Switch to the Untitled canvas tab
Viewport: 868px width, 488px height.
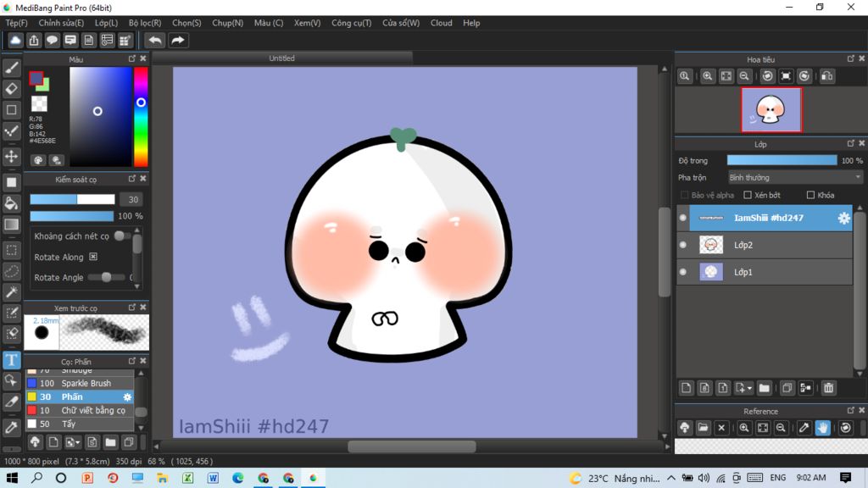[282, 58]
